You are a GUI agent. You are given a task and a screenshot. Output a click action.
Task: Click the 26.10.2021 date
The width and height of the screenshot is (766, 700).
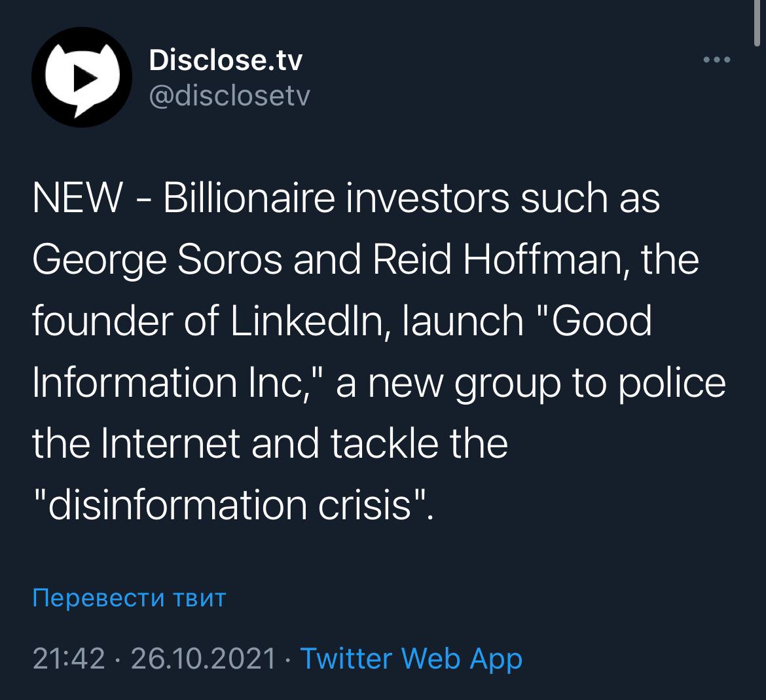click(x=203, y=658)
